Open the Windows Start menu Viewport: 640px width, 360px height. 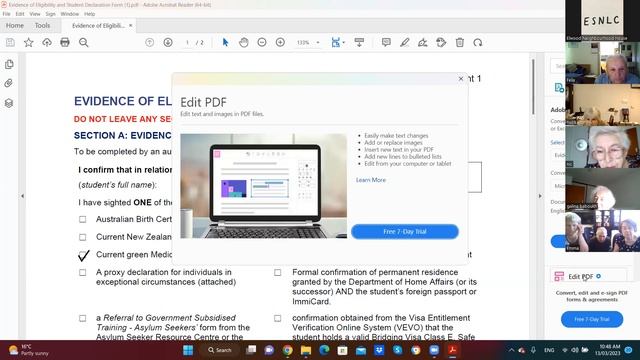coord(188,350)
